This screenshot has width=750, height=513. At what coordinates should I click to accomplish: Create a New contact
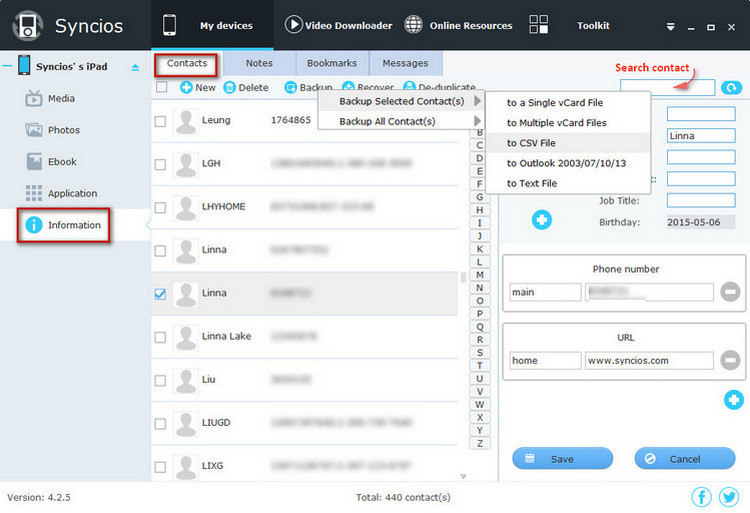click(x=198, y=87)
